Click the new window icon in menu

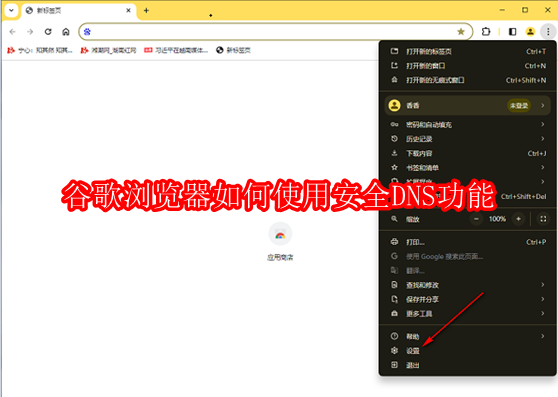coord(394,66)
